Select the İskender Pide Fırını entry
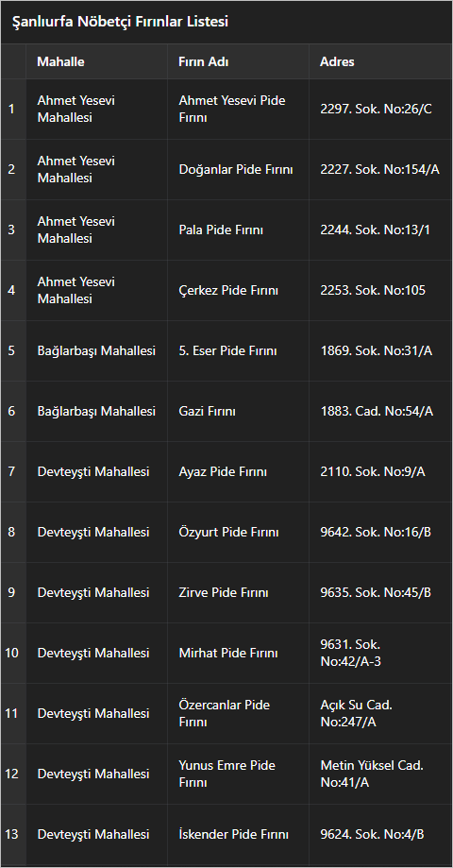453x868 pixels. (x=233, y=834)
